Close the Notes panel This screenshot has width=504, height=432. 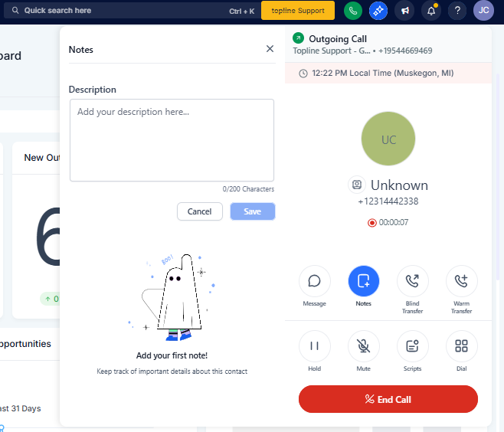[x=270, y=49]
